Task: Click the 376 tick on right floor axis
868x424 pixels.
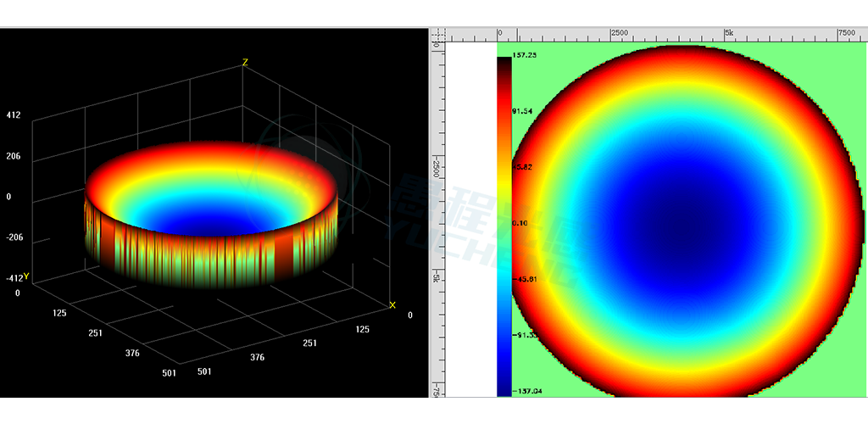Action: [x=257, y=357]
